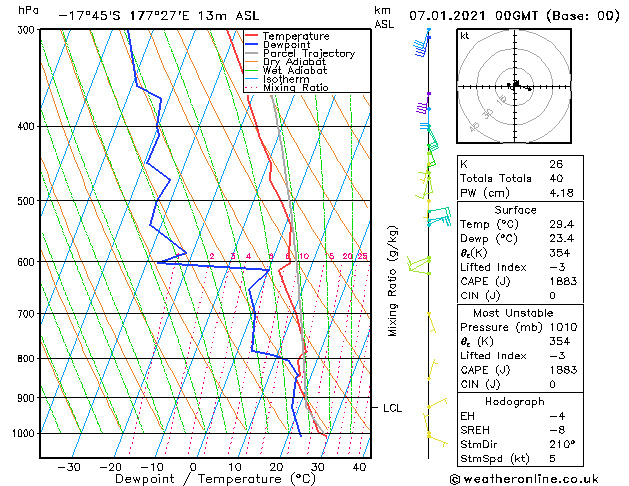Click the 500 hPa pressure label
The width and height of the screenshot is (629, 486).
28,201
